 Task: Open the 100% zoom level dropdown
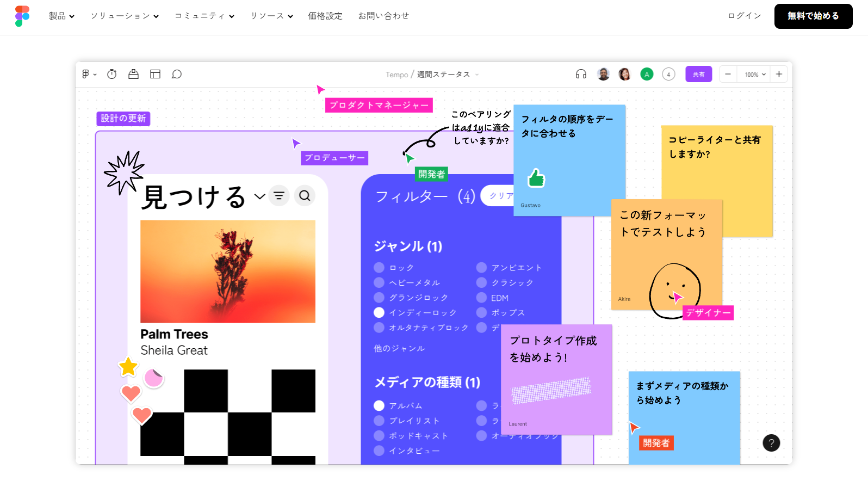(755, 75)
